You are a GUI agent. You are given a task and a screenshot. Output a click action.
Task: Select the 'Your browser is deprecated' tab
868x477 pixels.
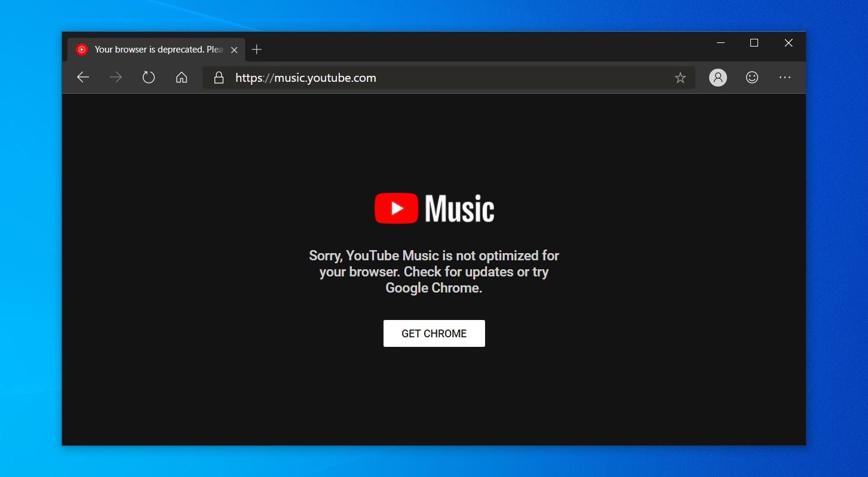(156, 50)
